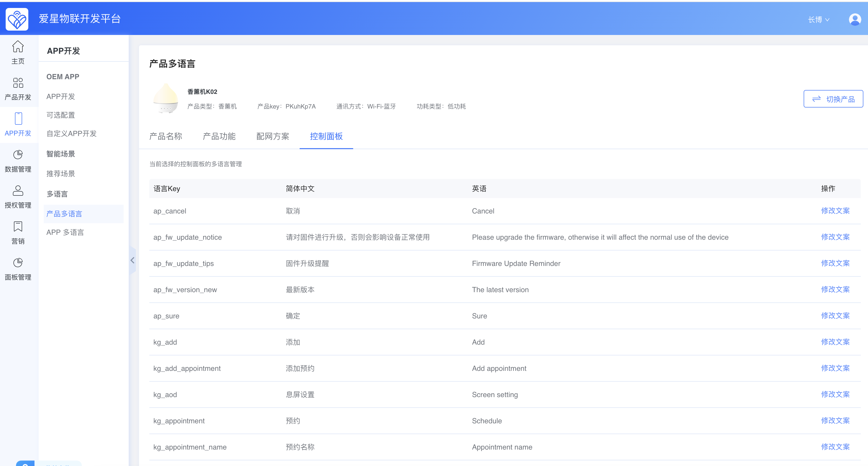Click the OEM APP section heading
Viewport: 868px width, 466px height.
coord(63,77)
